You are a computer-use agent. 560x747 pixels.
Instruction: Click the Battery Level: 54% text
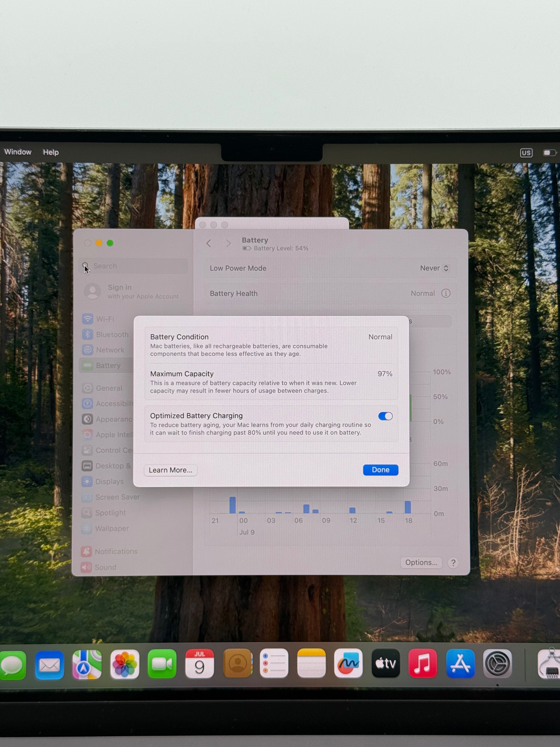[281, 249]
